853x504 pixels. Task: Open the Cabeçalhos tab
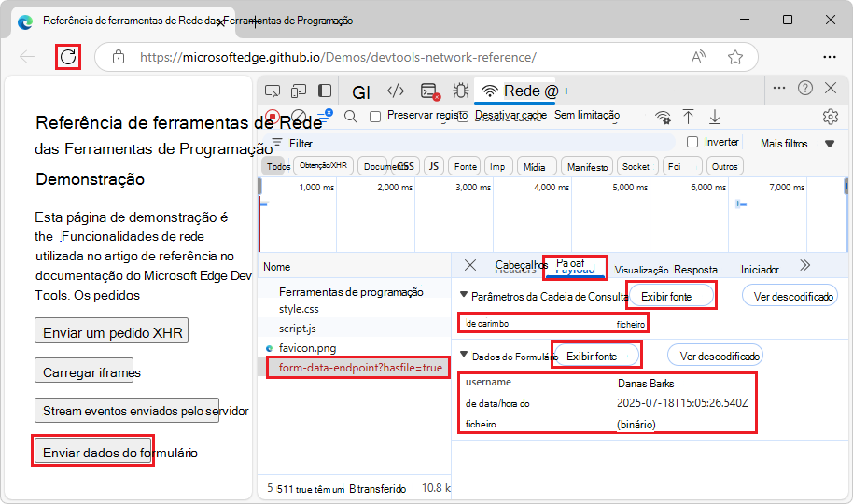pos(519,265)
